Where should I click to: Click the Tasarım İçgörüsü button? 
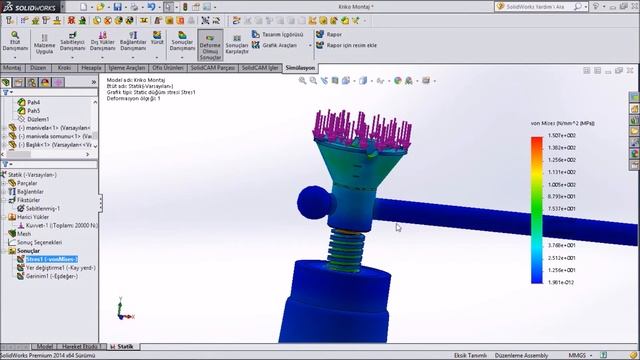pyautogui.click(x=278, y=35)
